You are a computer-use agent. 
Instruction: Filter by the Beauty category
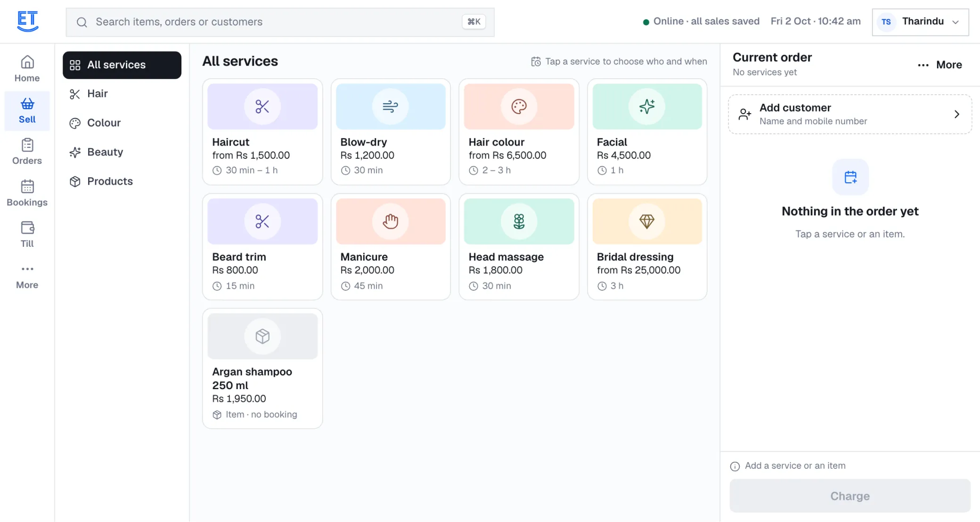[122, 152]
